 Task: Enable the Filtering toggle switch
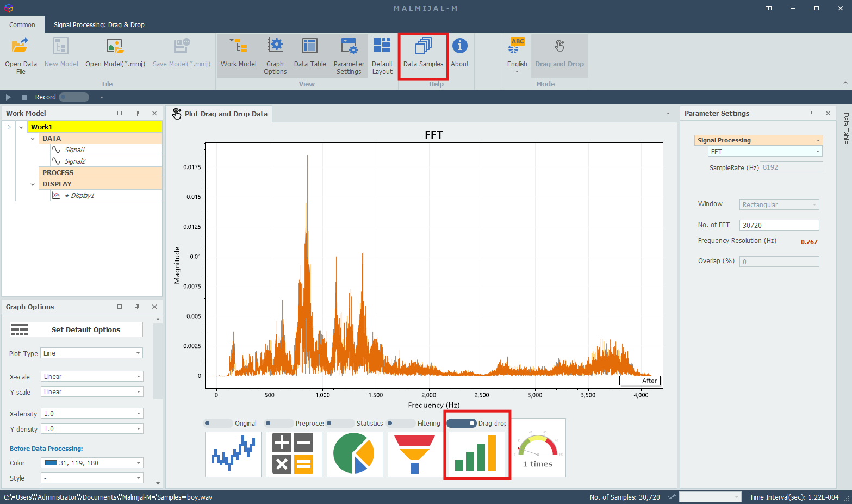pyautogui.click(x=401, y=423)
